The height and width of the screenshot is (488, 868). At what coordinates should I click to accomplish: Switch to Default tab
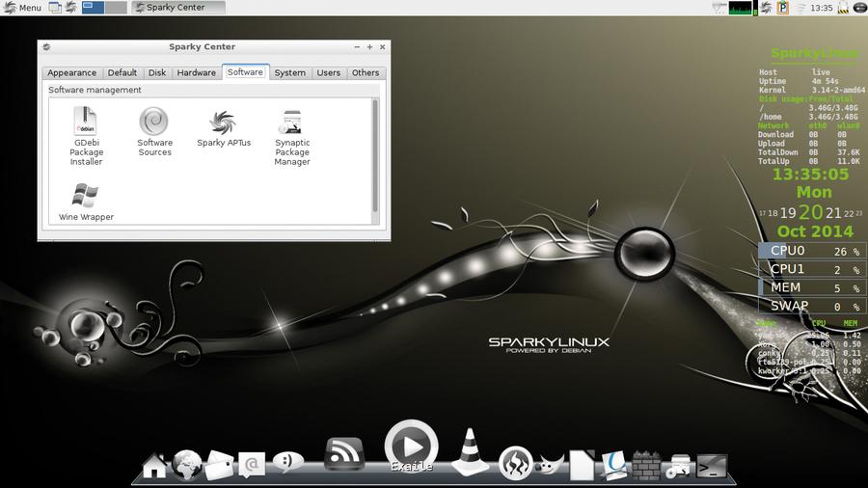click(x=122, y=72)
